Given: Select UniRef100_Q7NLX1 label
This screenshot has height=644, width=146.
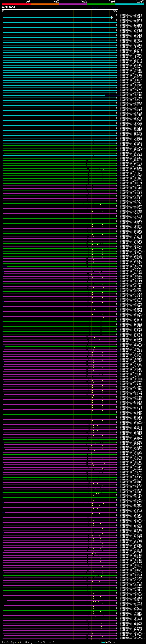Looking at the screenshot, I should click(131, 502).
